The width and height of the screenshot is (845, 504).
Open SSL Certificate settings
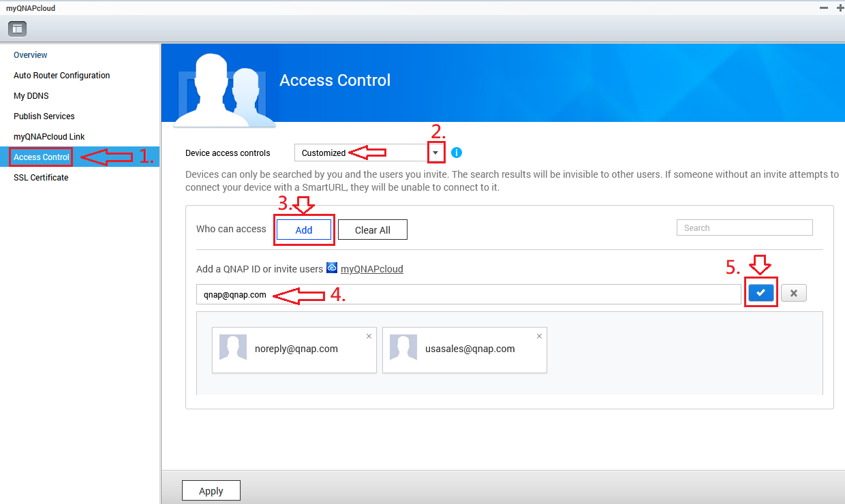tap(41, 178)
